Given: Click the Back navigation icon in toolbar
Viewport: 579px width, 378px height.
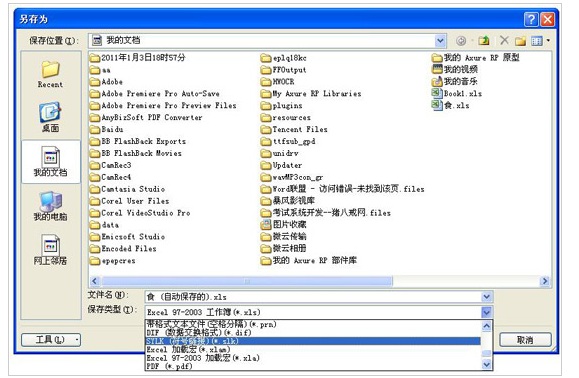Looking at the screenshot, I should pyautogui.click(x=461, y=41).
